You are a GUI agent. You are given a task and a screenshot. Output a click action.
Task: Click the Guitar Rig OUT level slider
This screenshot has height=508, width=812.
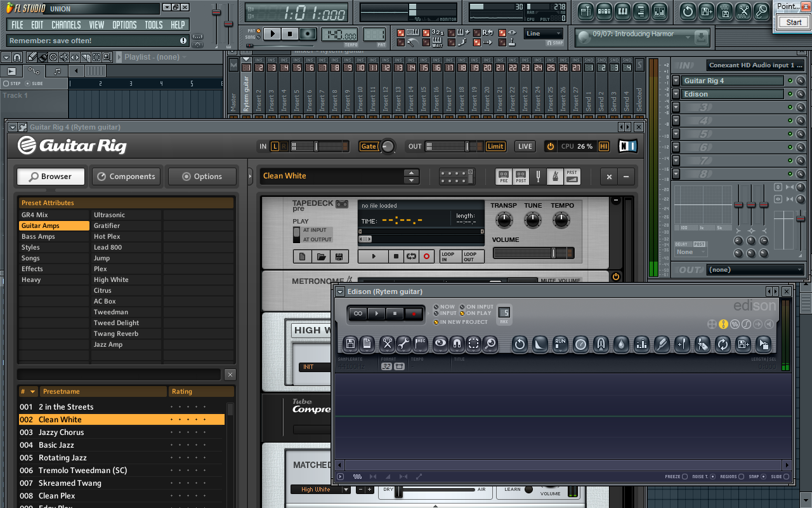(454, 146)
